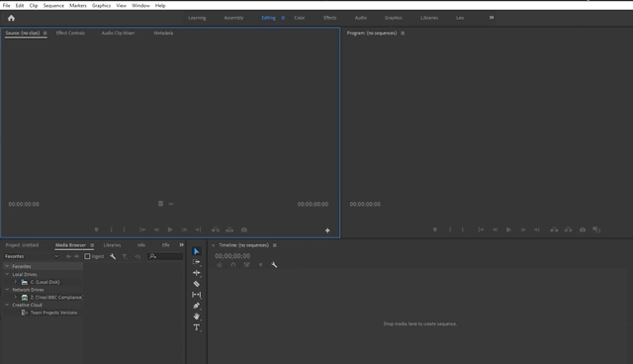Play the Program monitor
This screenshot has height=364, width=633.
point(508,229)
